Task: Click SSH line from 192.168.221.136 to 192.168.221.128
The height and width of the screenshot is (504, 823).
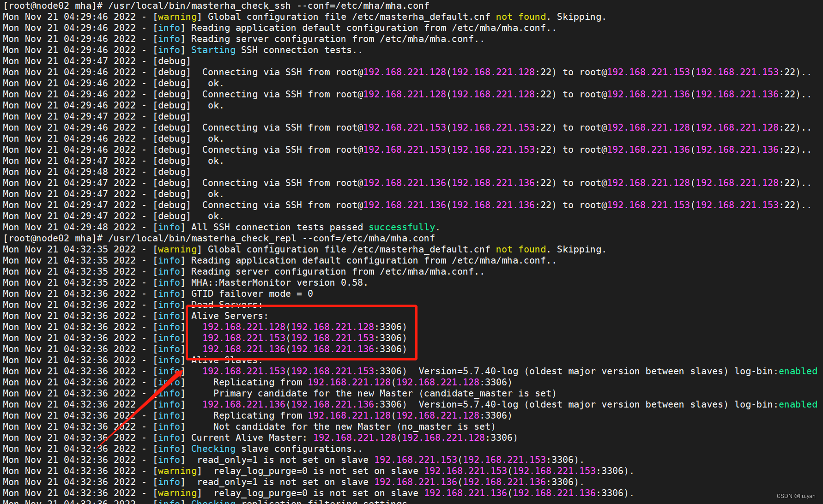Action: pos(407,183)
